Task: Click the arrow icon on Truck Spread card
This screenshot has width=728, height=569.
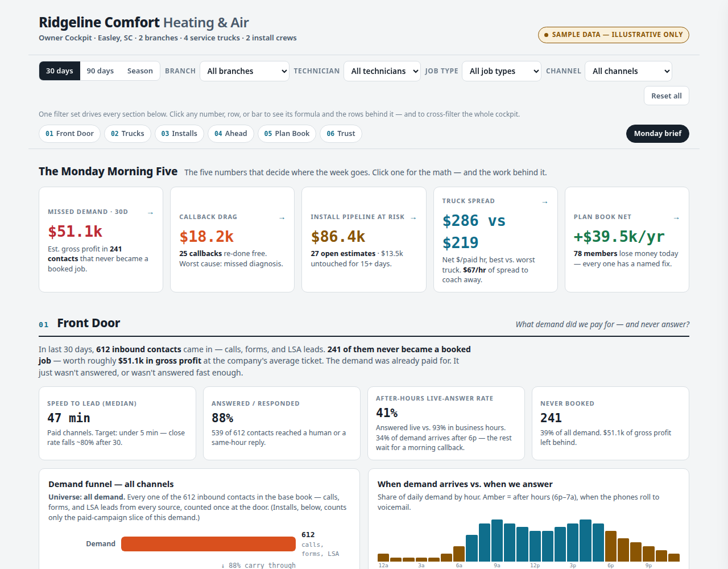Action: 545,202
